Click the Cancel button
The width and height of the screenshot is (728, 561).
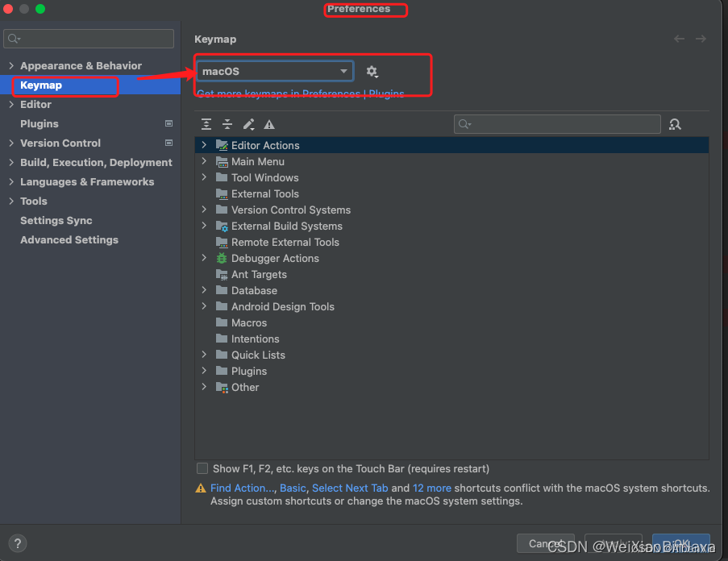pyautogui.click(x=546, y=543)
